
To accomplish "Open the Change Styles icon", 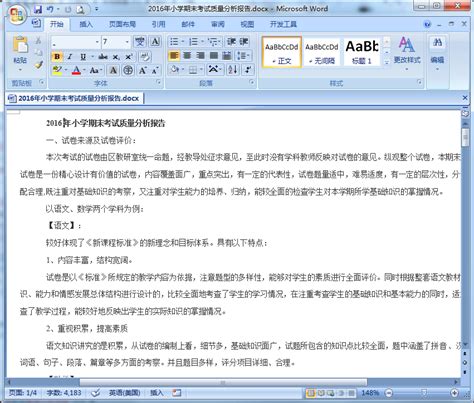I will point(407,53).
